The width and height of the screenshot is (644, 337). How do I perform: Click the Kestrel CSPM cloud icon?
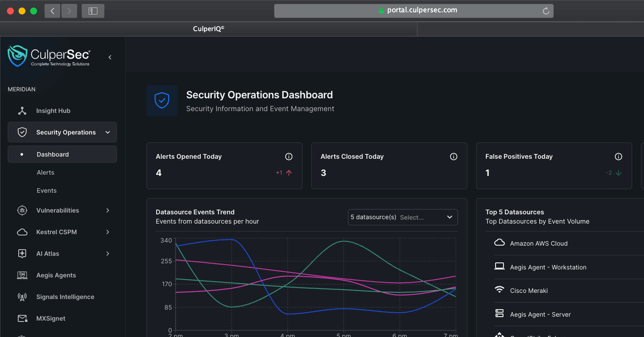coord(22,232)
